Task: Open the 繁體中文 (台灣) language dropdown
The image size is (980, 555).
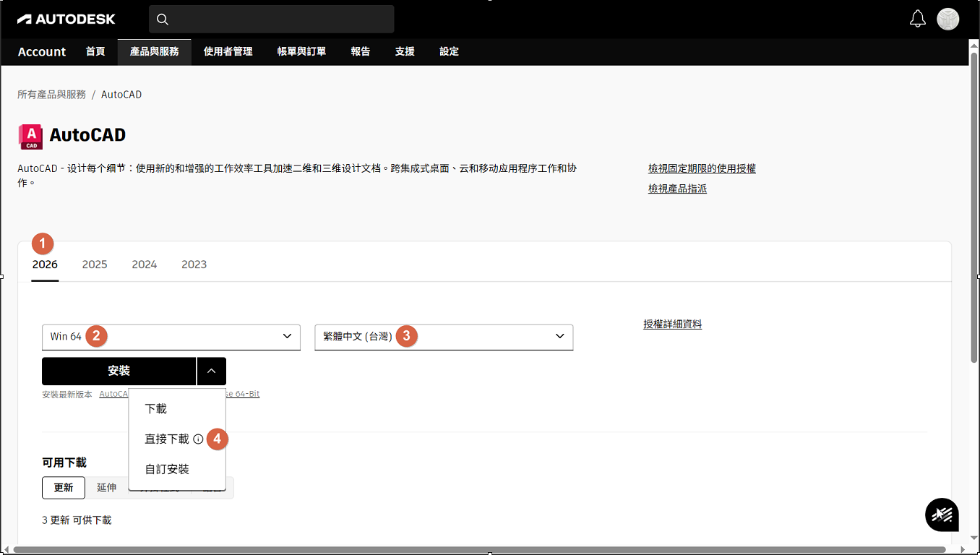Action: tap(444, 337)
